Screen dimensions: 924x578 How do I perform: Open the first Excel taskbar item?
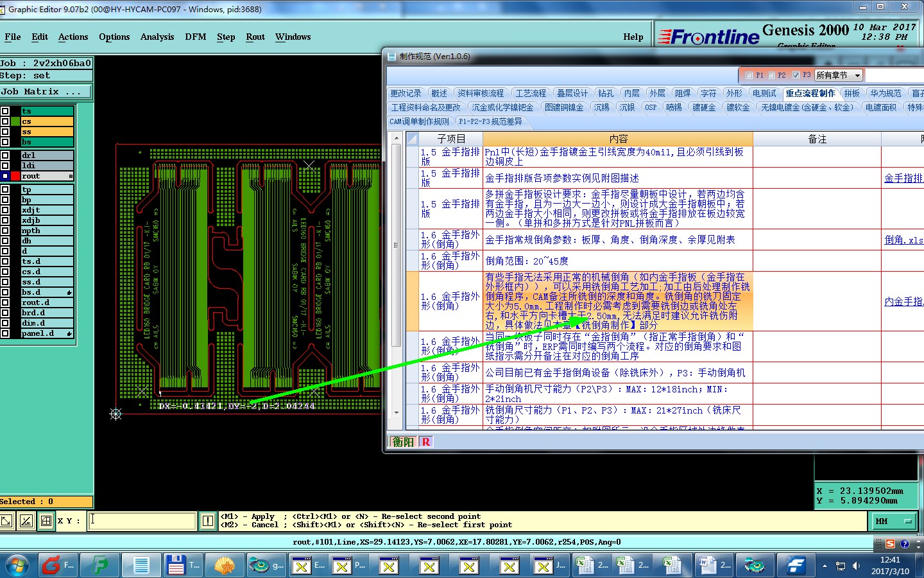pos(592,565)
